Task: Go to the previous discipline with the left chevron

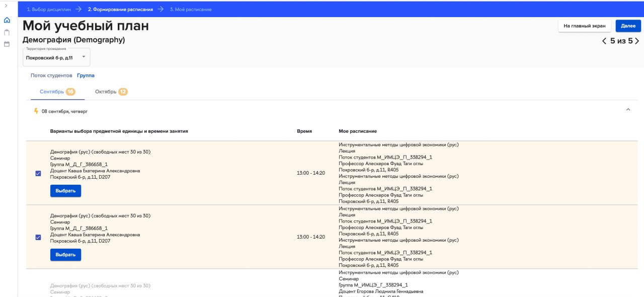Action: tap(604, 41)
